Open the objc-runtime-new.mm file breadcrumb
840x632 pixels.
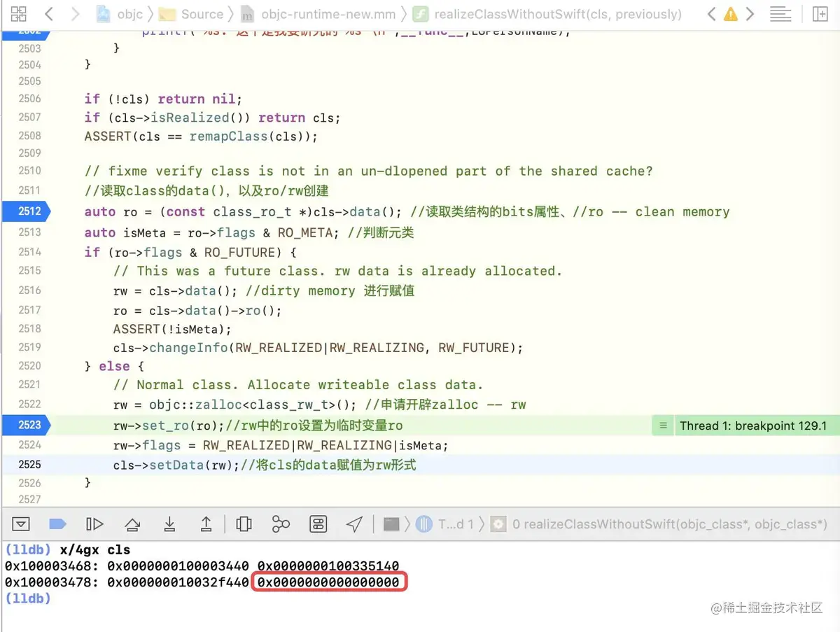318,14
